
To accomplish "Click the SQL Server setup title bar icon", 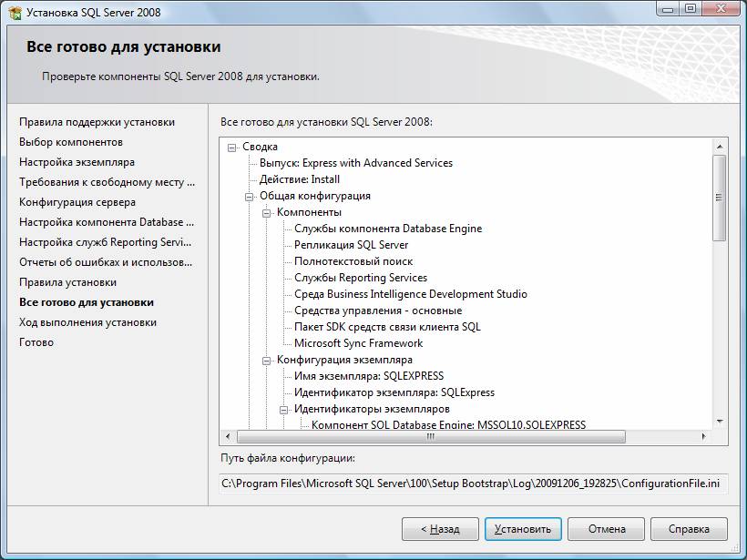I will coord(14,12).
